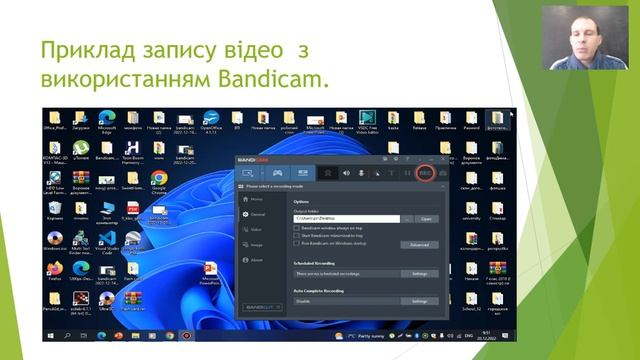Select OpenOffice desktop icon
Screen dimensions: 640x360
point(211,122)
